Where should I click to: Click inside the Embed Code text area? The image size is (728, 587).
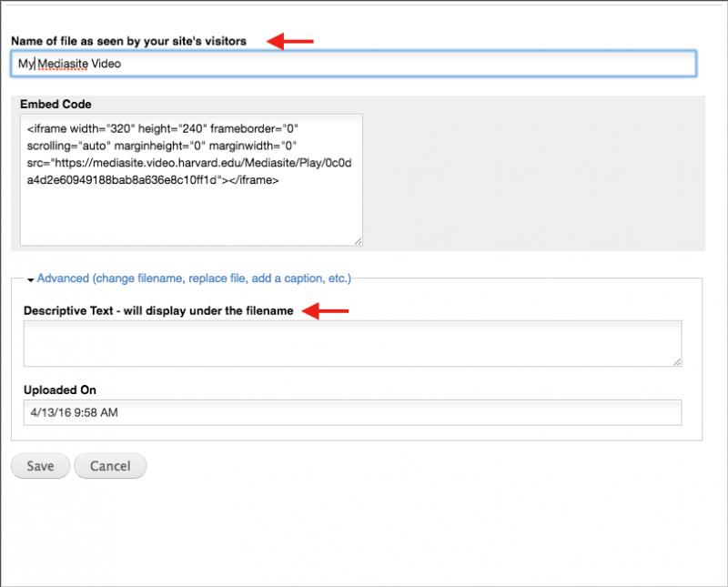[x=191, y=180]
